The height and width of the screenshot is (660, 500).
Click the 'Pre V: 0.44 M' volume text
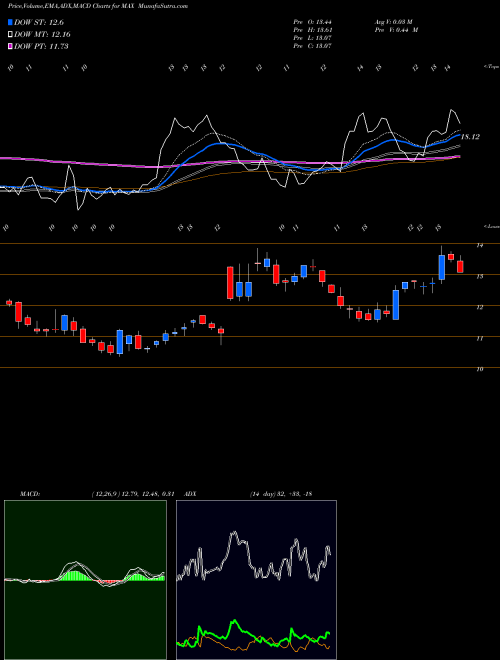395,30
